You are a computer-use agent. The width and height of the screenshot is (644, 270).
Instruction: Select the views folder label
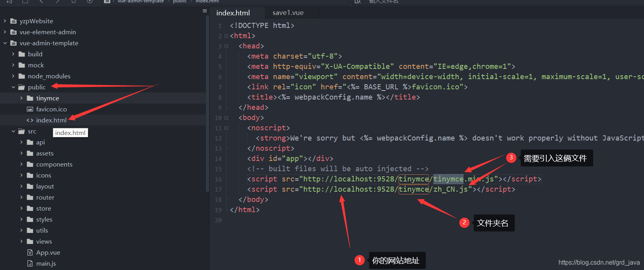(x=44, y=242)
